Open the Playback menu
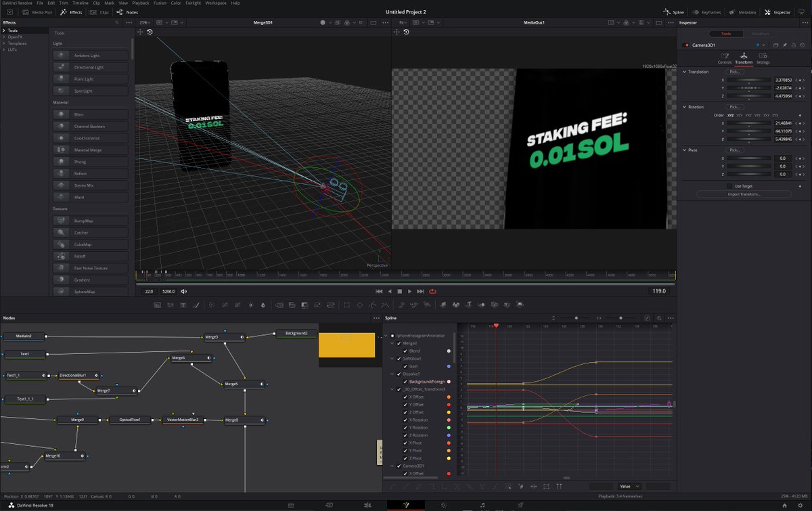 (x=141, y=3)
